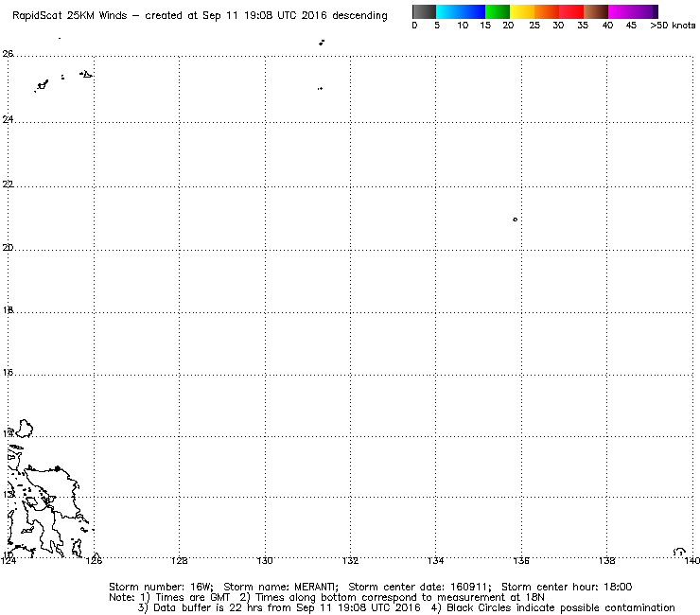
Task: Click the island outline near 12N 139.7E
Action: pyautogui.click(x=679, y=552)
